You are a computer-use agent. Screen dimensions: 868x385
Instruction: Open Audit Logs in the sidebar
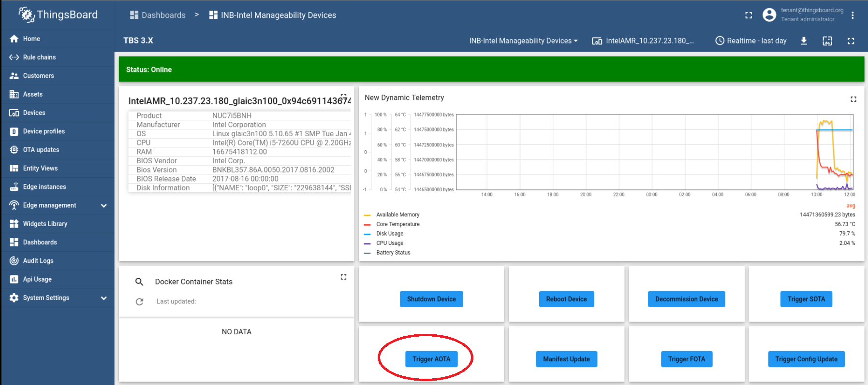pyautogui.click(x=58, y=261)
